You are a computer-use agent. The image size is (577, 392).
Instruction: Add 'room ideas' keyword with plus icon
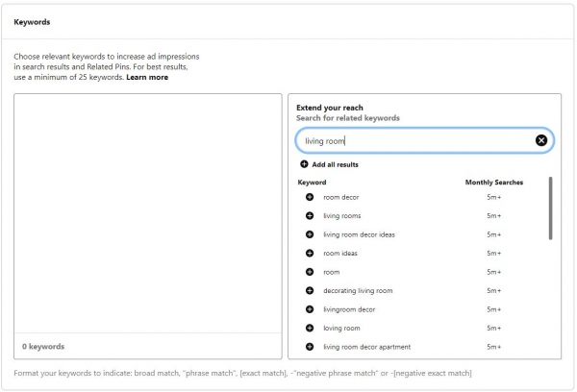point(310,253)
